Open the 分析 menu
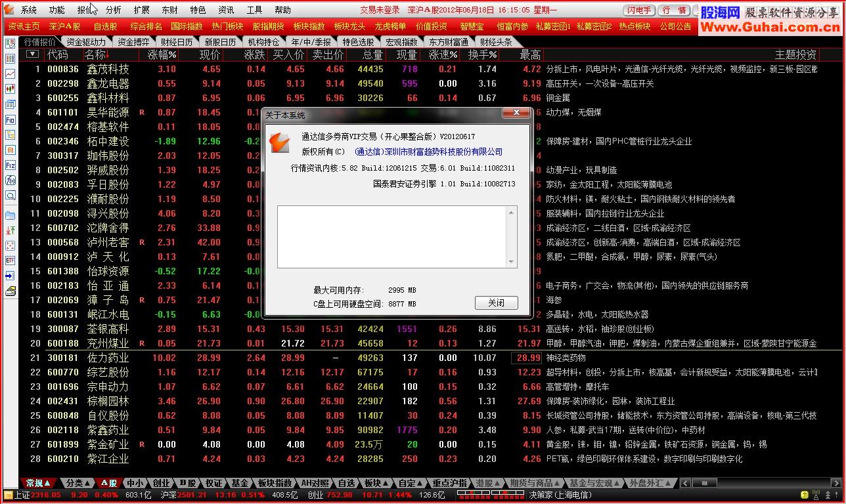The width and height of the screenshot is (846, 504). (113, 10)
